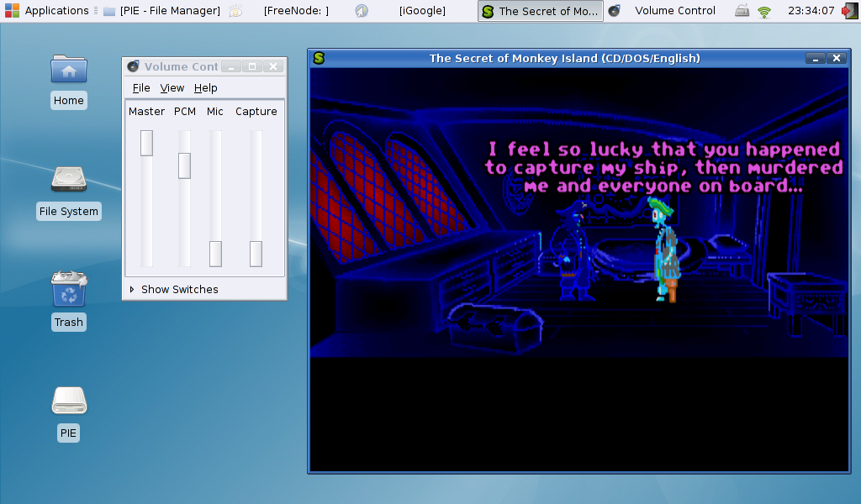Click the Capture channel label
Viewport: 861px width, 504px height.
(x=256, y=112)
